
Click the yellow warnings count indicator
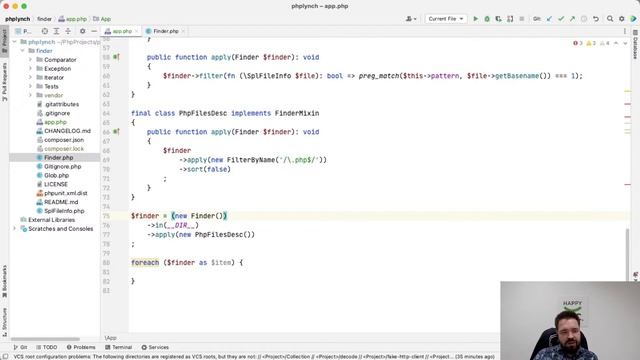pos(591,43)
